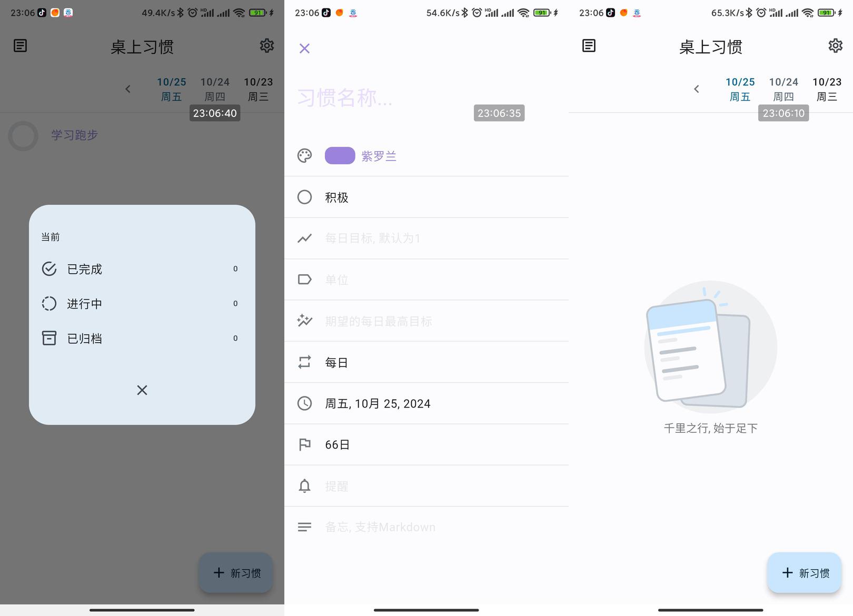Tap the 学习跑步 progress ring
This screenshot has height=616, width=853.
(x=23, y=136)
